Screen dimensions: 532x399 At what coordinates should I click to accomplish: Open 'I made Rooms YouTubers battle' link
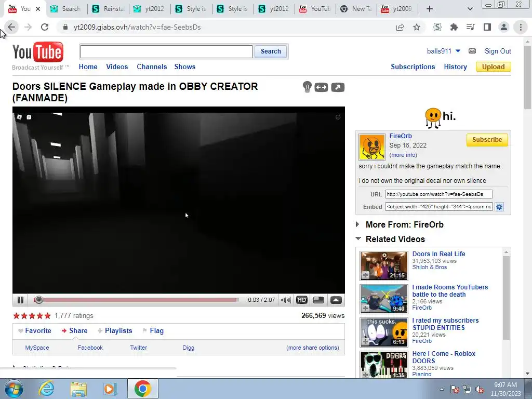click(450, 291)
